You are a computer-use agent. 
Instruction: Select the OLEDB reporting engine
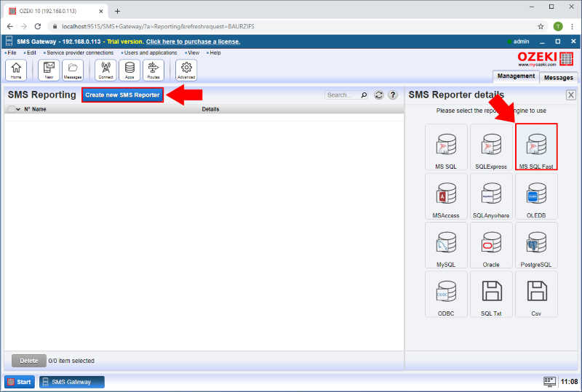536,196
